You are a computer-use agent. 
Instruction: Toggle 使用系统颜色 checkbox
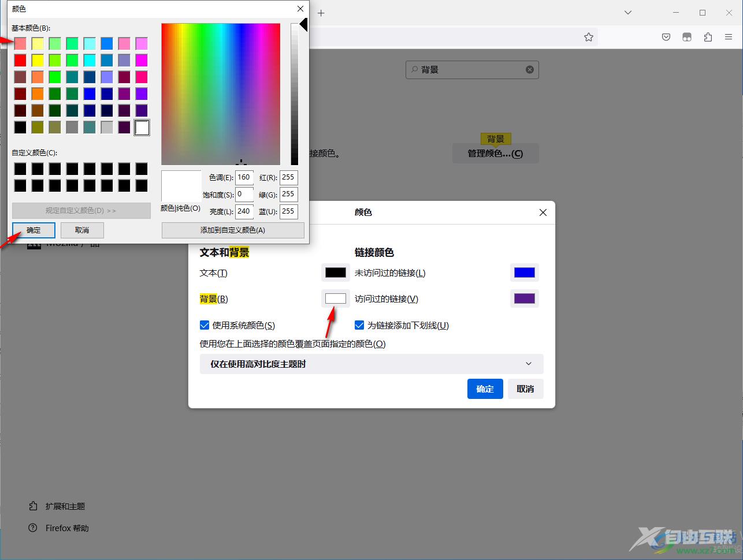pos(204,325)
